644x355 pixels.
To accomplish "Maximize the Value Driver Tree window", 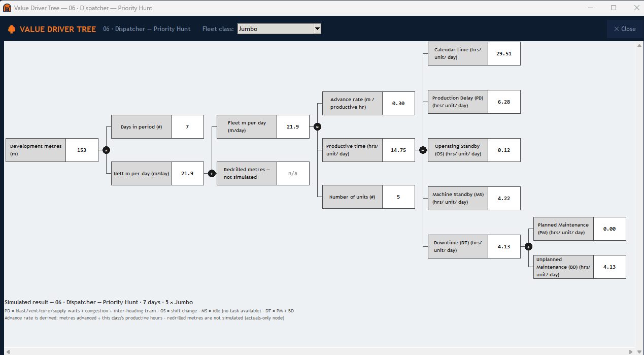I will point(613,8).
